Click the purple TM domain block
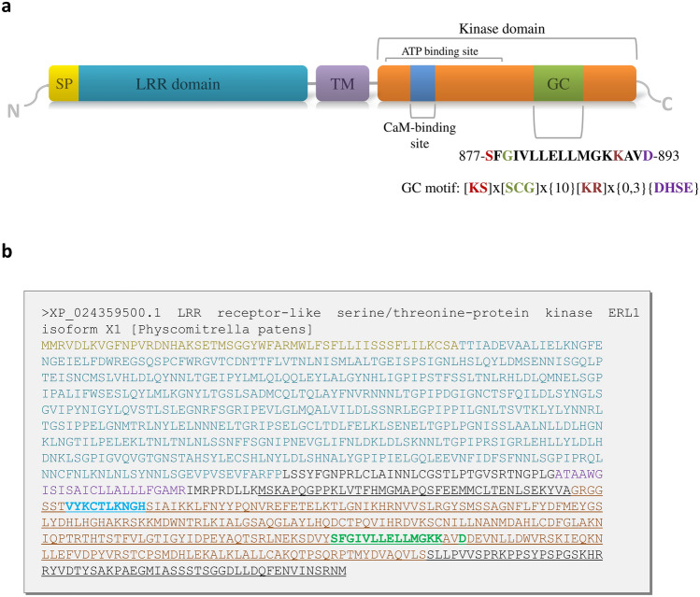700x597 pixels. coord(342,83)
